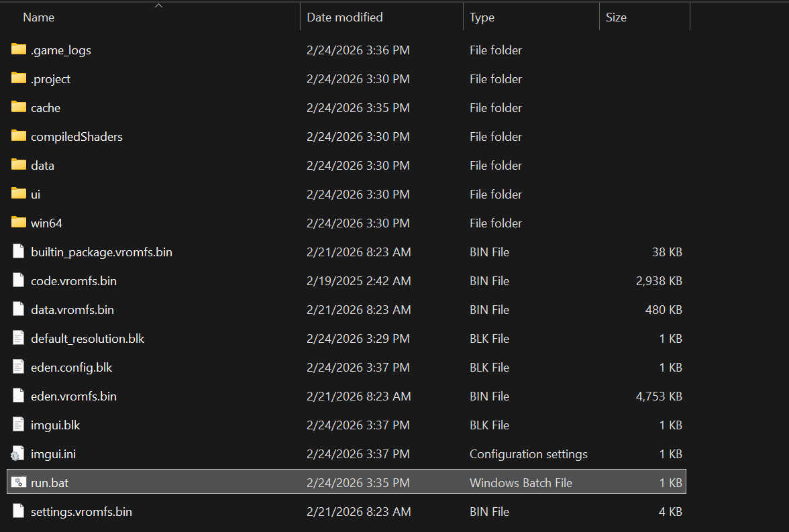The height and width of the screenshot is (532, 789).
Task: Select the compiledShaders folder icon
Action: [x=18, y=136]
